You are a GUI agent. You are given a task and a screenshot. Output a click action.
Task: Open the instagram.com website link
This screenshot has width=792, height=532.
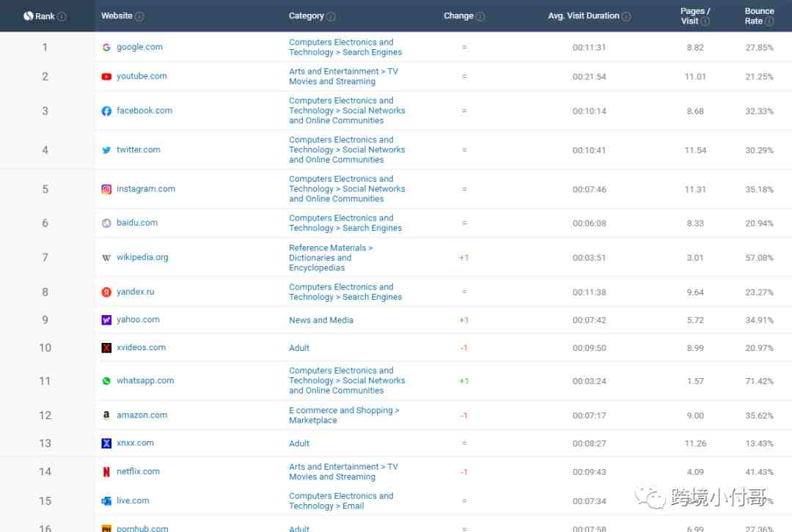tap(146, 189)
